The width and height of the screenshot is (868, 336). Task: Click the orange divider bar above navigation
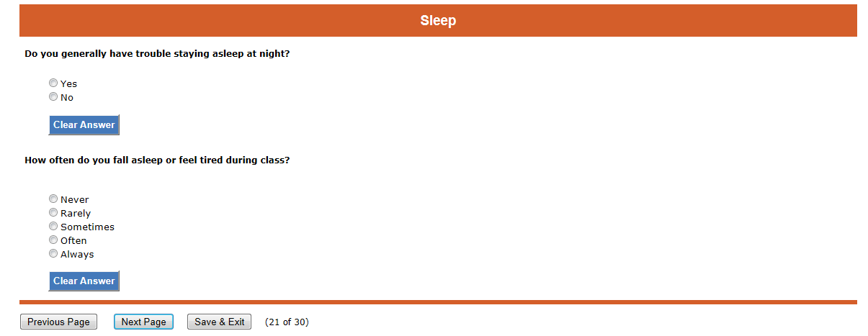click(438, 302)
